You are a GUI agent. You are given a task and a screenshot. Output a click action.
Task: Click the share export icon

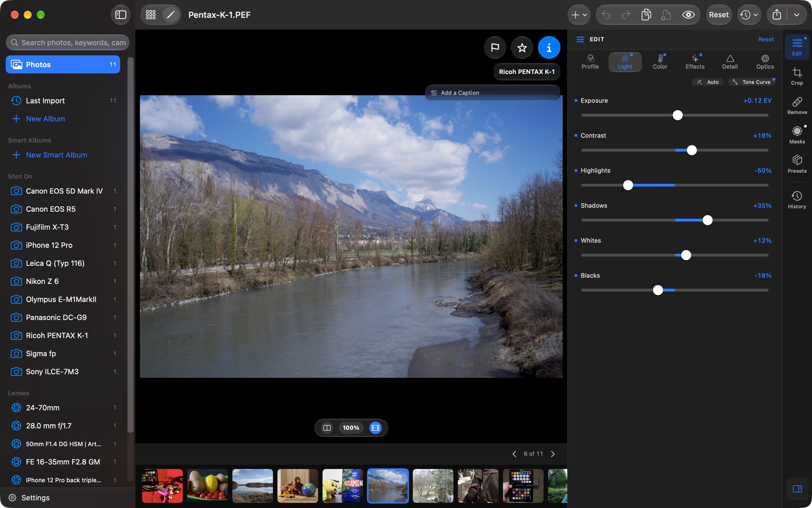click(777, 15)
